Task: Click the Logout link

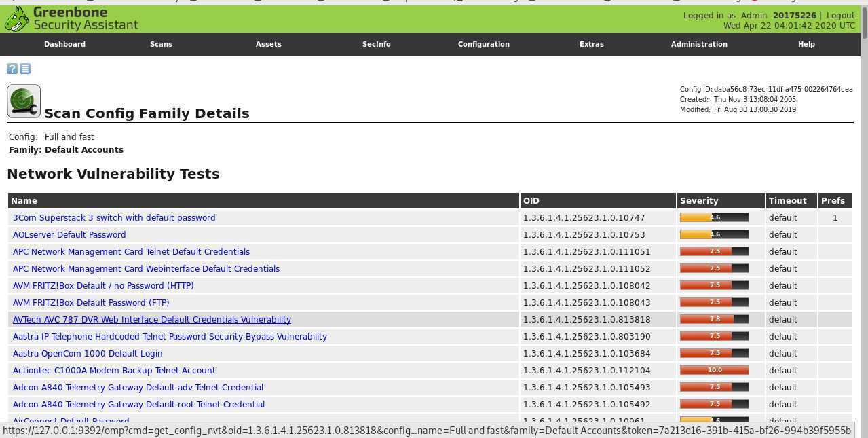Action: (x=840, y=15)
